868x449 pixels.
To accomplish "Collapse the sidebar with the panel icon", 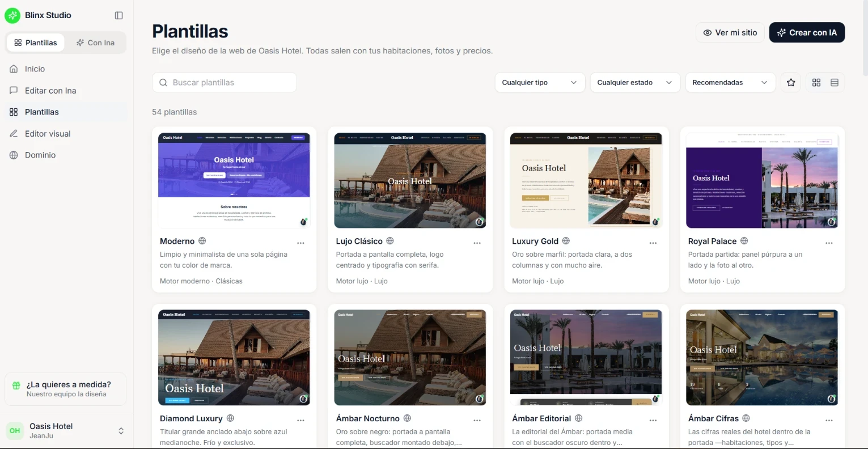I will pyautogui.click(x=118, y=15).
